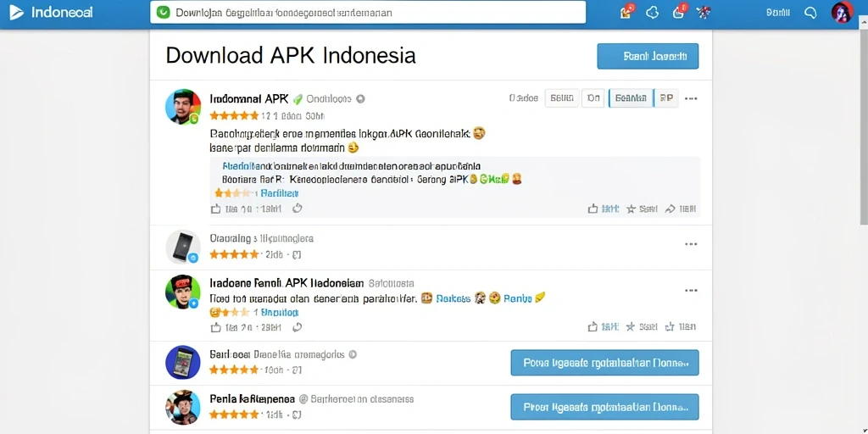868x434 pixels.
Task: Open avatar of the Indomanal APK post
Action: point(183,106)
